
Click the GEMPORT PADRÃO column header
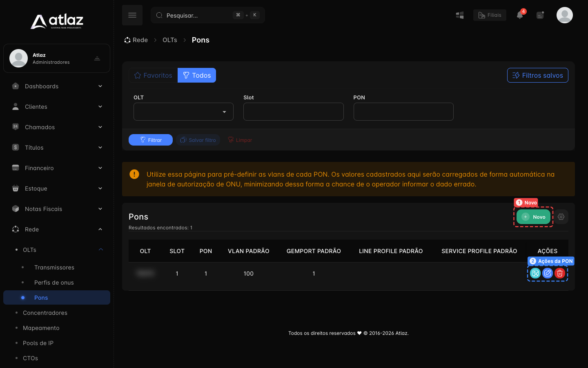(x=314, y=251)
